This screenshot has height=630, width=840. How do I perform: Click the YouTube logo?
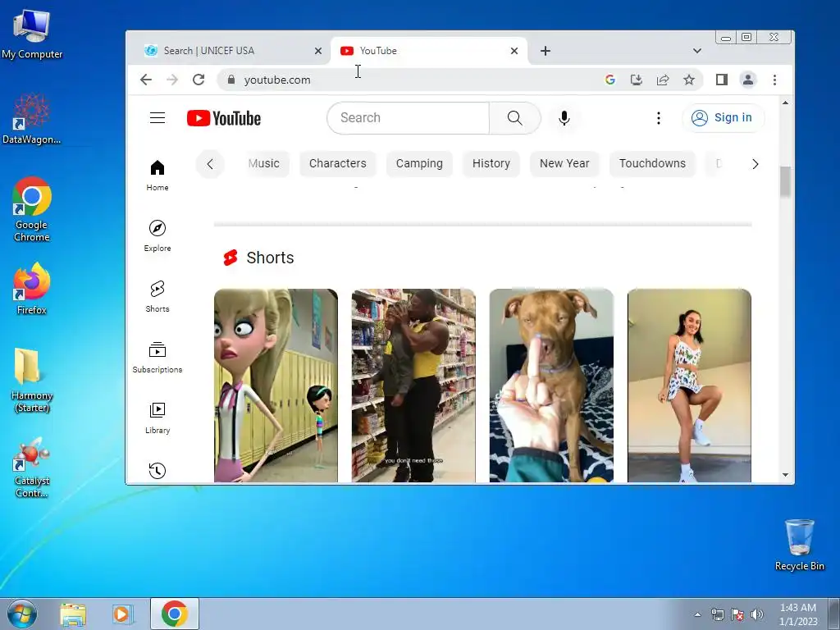[x=224, y=118]
